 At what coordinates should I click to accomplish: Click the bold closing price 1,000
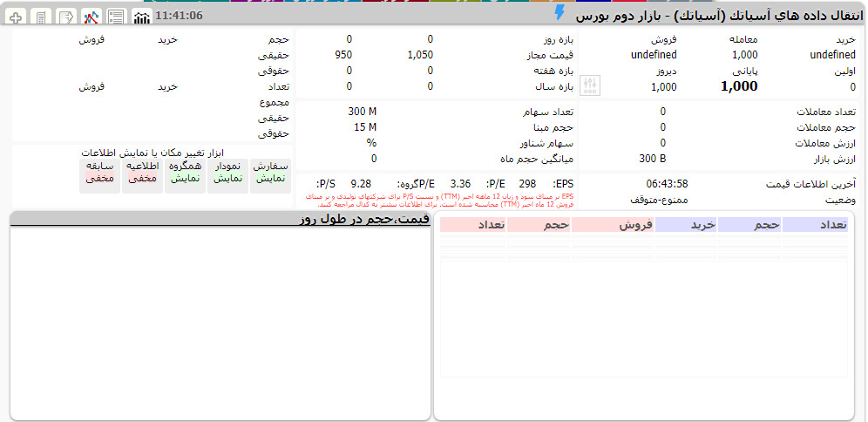click(739, 86)
